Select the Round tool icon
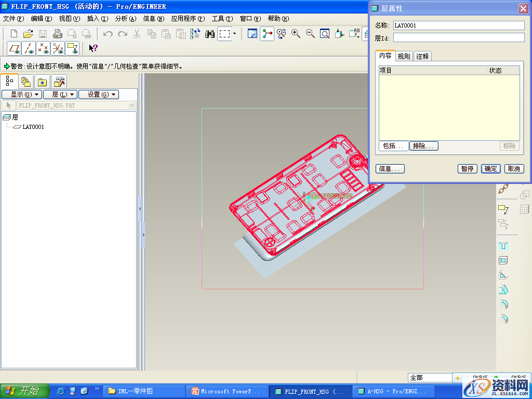The height and width of the screenshot is (399, 532). click(x=503, y=304)
